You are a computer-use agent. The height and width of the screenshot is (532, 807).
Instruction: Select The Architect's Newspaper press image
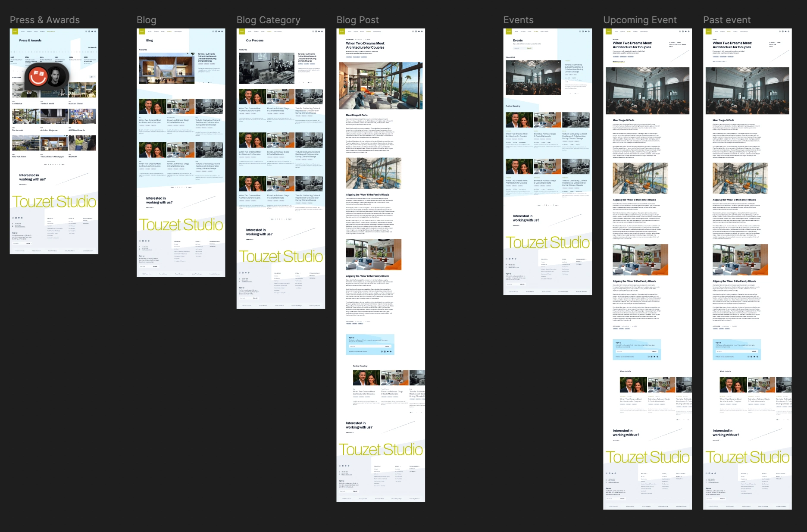click(54, 144)
